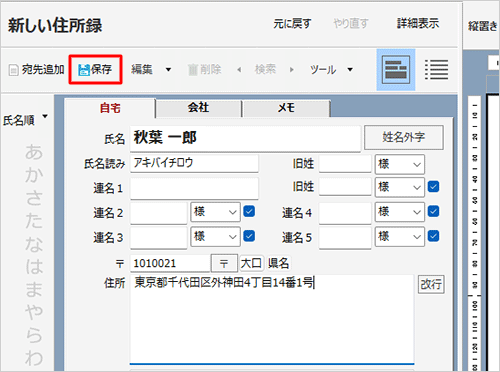Click the 検索 search button
This screenshot has height=372, width=500.
(265, 69)
